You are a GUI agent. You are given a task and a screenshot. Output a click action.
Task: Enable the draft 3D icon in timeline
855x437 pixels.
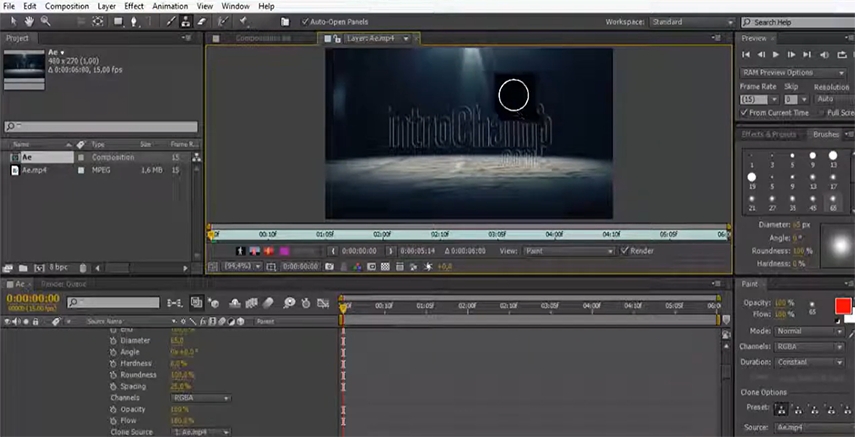pos(213,303)
